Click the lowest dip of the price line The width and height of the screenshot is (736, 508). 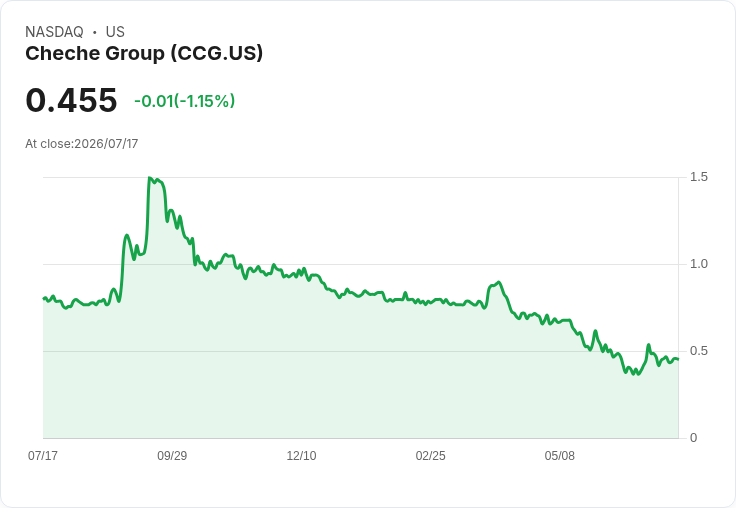click(637, 374)
